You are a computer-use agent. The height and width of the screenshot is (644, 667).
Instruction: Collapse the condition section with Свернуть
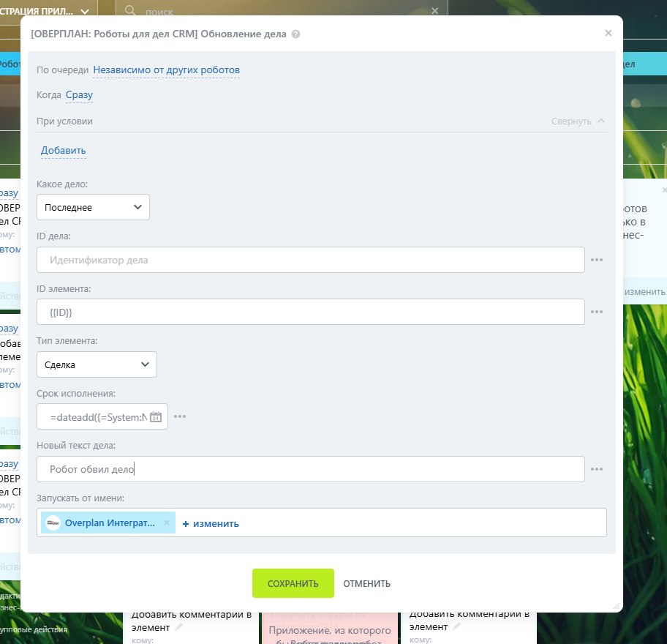pos(578,121)
